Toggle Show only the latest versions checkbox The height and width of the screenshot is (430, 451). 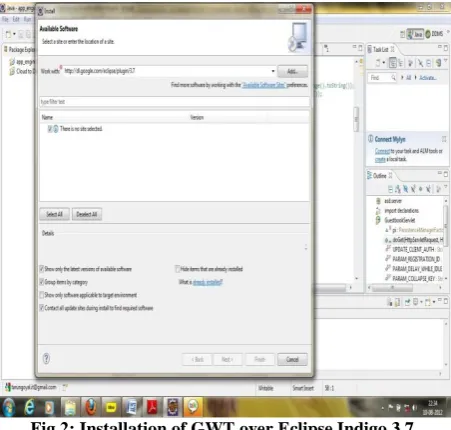click(x=42, y=269)
